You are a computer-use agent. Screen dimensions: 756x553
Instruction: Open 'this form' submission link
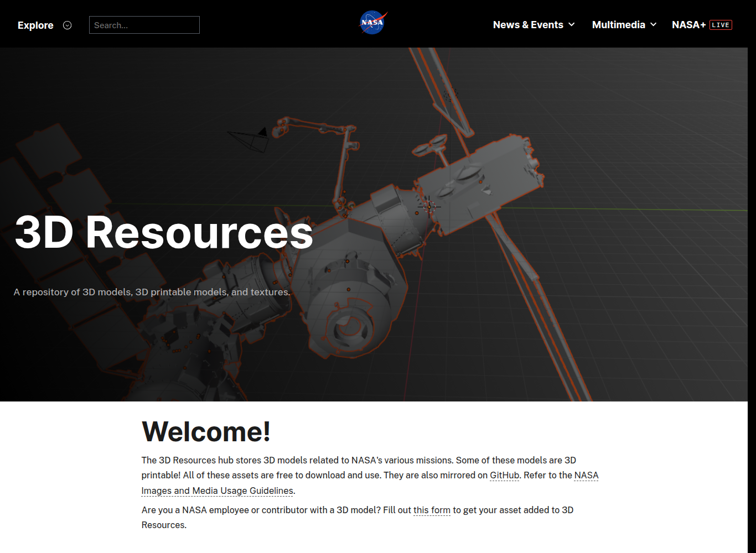click(x=432, y=510)
